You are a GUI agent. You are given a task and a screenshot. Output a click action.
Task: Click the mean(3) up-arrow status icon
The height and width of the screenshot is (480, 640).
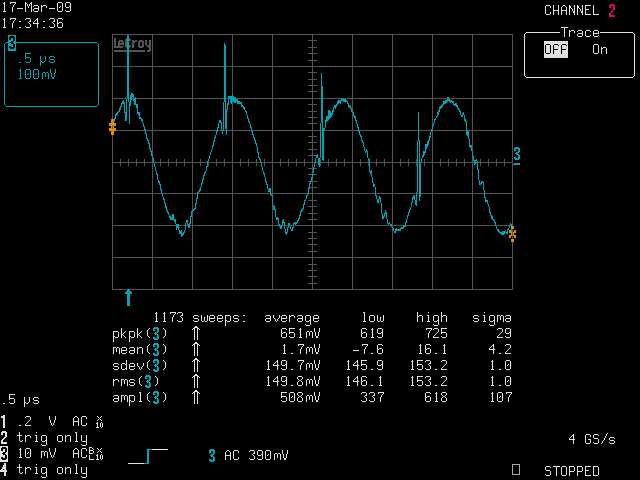tap(196, 349)
